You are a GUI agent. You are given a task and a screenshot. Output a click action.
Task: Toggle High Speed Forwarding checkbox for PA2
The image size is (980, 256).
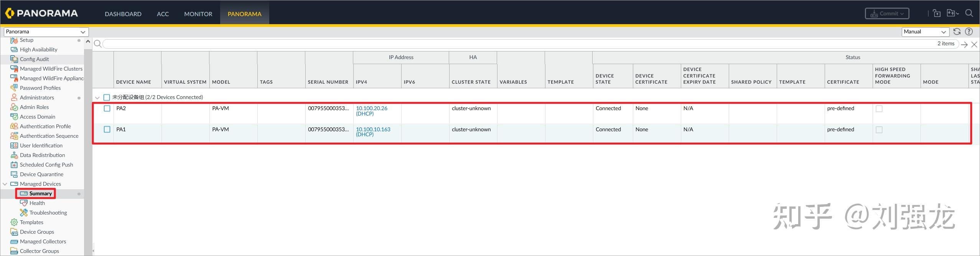click(x=879, y=109)
